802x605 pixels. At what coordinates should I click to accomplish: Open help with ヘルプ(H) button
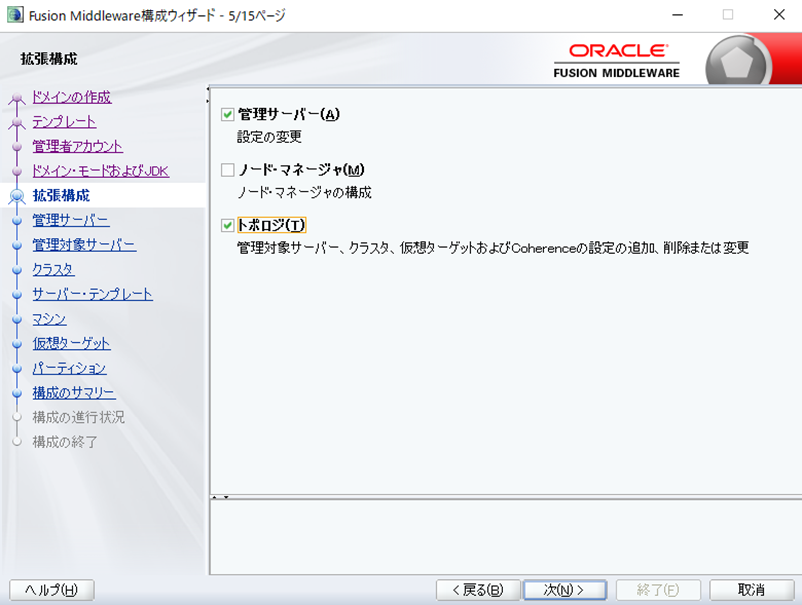tap(51, 590)
